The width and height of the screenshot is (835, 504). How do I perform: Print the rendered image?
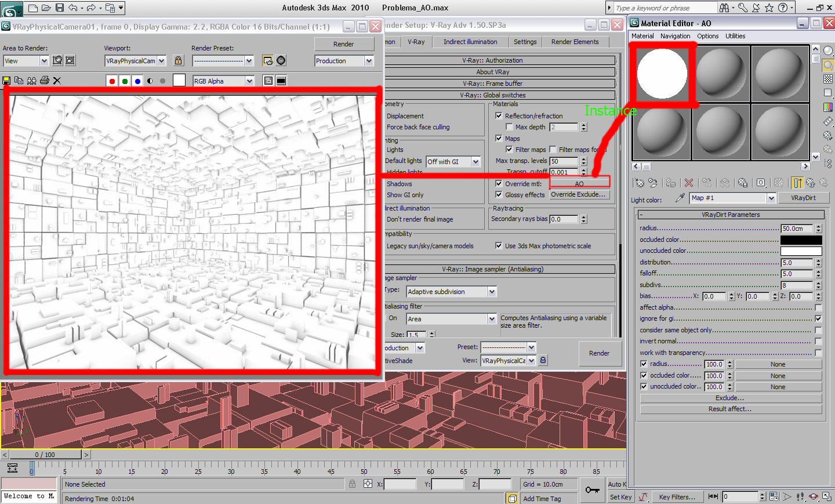click(x=44, y=81)
